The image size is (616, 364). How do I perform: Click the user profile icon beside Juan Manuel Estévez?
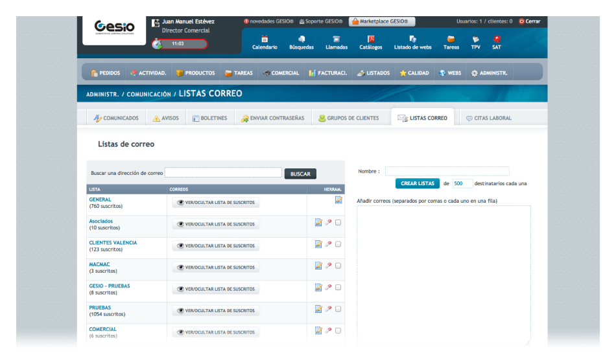click(x=156, y=23)
